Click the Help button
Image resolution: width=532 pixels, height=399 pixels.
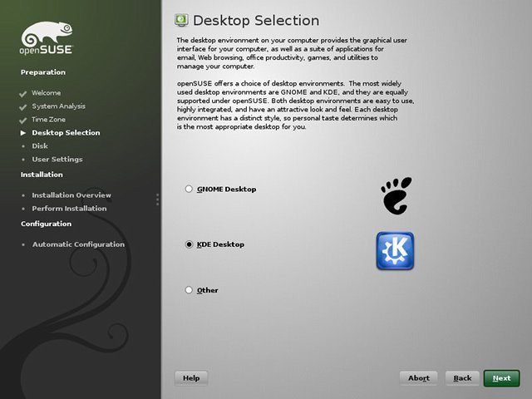point(191,378)
